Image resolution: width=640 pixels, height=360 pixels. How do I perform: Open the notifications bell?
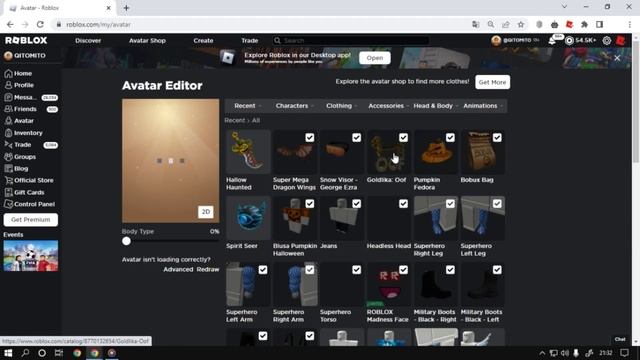552,40
